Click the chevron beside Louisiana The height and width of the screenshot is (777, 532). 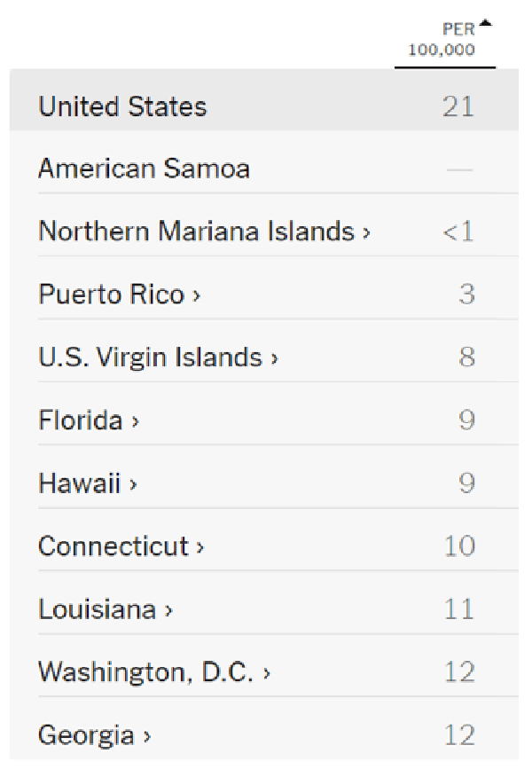point(168,611)
